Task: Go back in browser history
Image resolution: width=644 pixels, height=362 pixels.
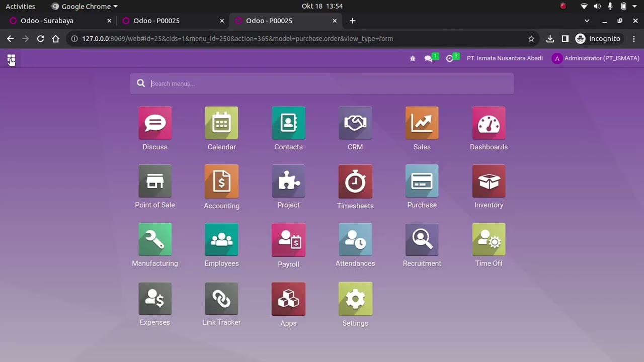Action: [x=10, y=39]
